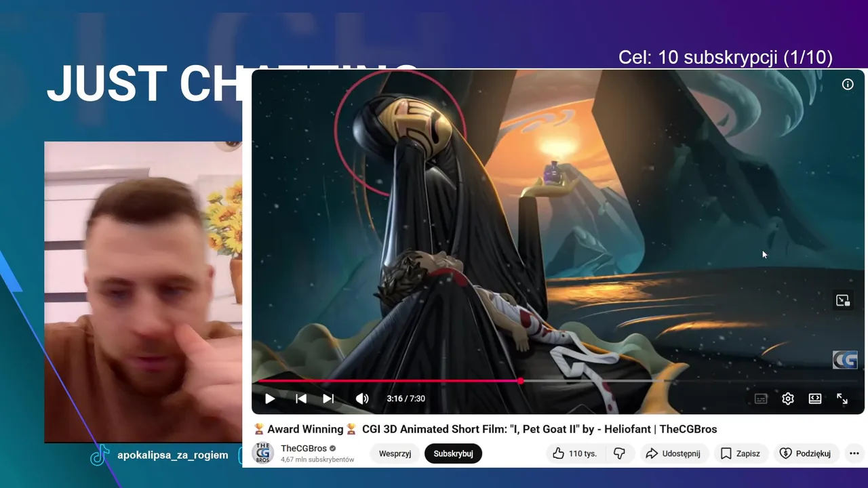The image size is (868, 488).
Task: Click the 3:16 / 7:30 time display
Action: tap(406, 399)
